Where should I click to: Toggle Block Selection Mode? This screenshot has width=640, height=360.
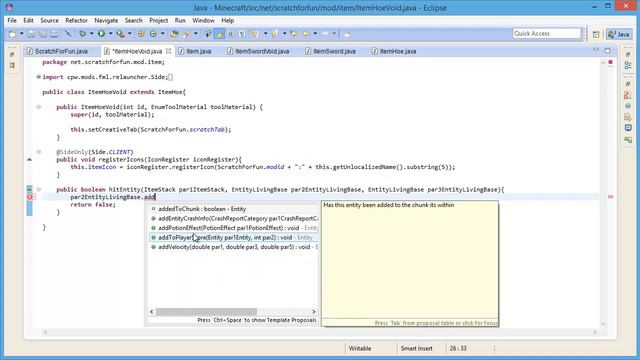(x=231, y=34)
